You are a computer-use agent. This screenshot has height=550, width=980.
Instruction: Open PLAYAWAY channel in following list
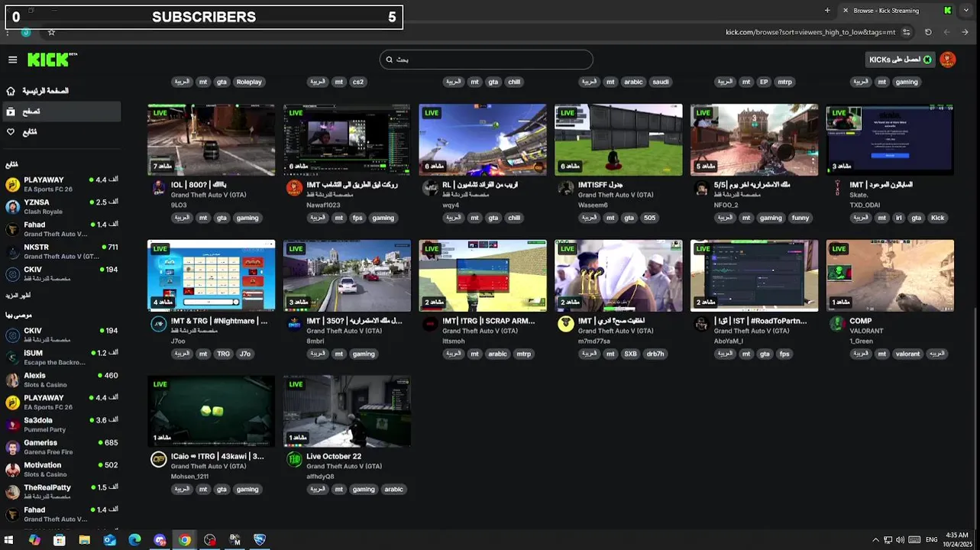pyautogui.click(x=61, y=184)
